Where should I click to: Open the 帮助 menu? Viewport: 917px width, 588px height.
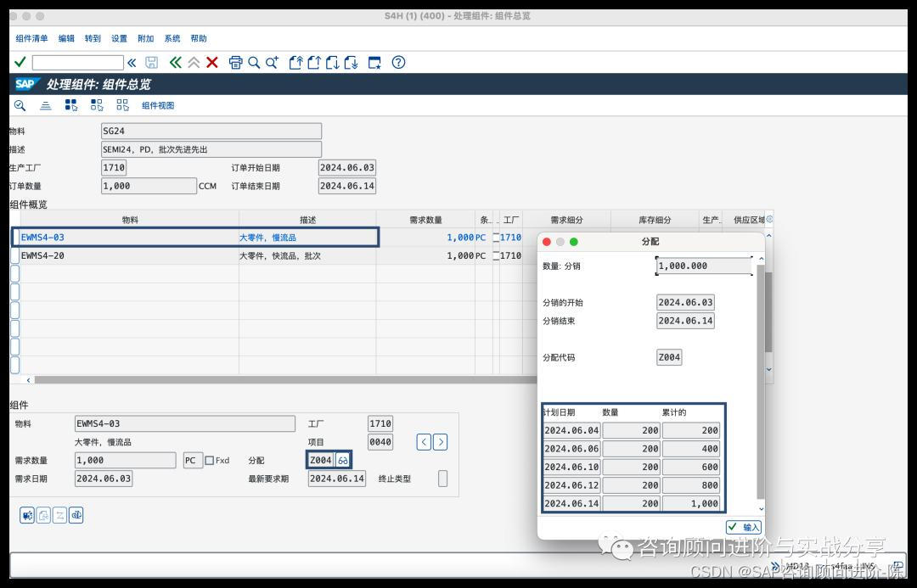pyautogui.click(x=198, y=38)
